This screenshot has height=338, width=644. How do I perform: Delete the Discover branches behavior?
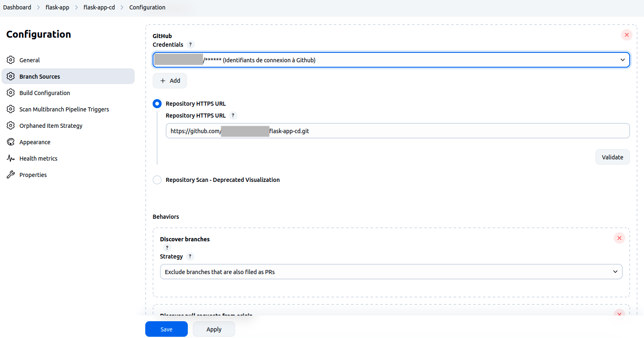pyautogui.click(x=619, y=238)
